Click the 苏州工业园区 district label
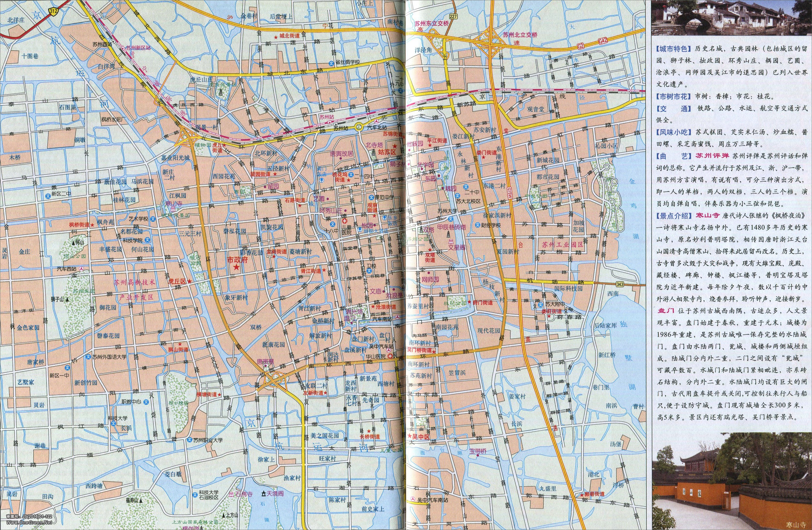The image size is (812, 530). (x=563, y=245)
